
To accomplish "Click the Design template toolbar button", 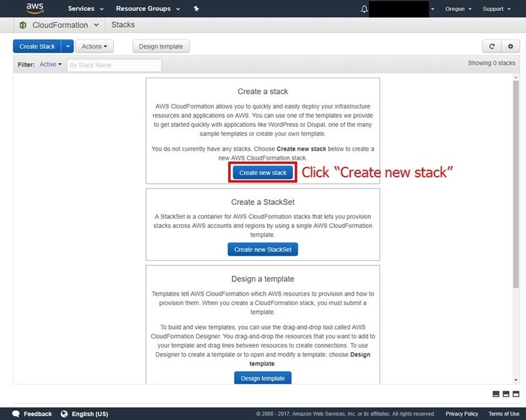I will pyautogui.click(x=161, y=46).
